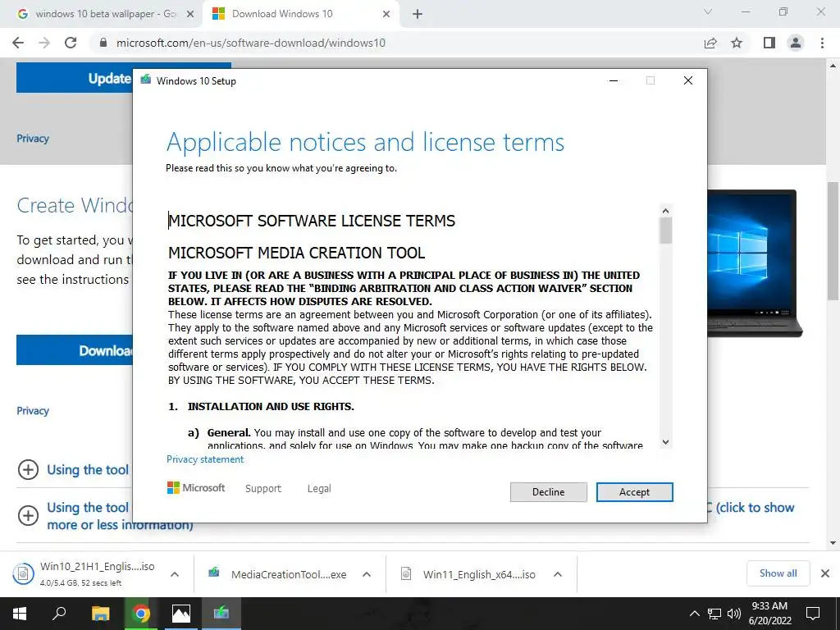Viewport: 840px width, 630px height.
Task: Open the Chrome three-dot menu
Action: coord(822,43)
